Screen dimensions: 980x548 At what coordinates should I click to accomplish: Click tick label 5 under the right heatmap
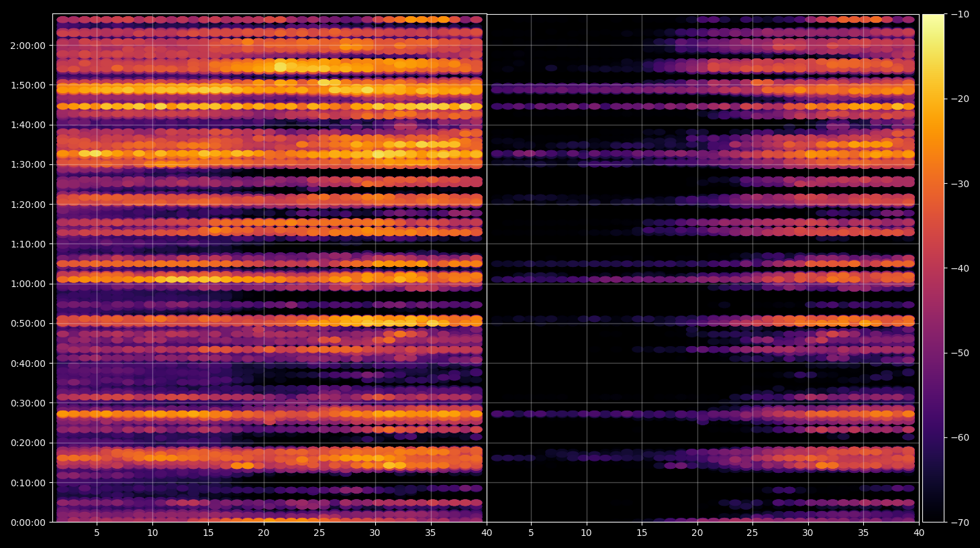531,533
